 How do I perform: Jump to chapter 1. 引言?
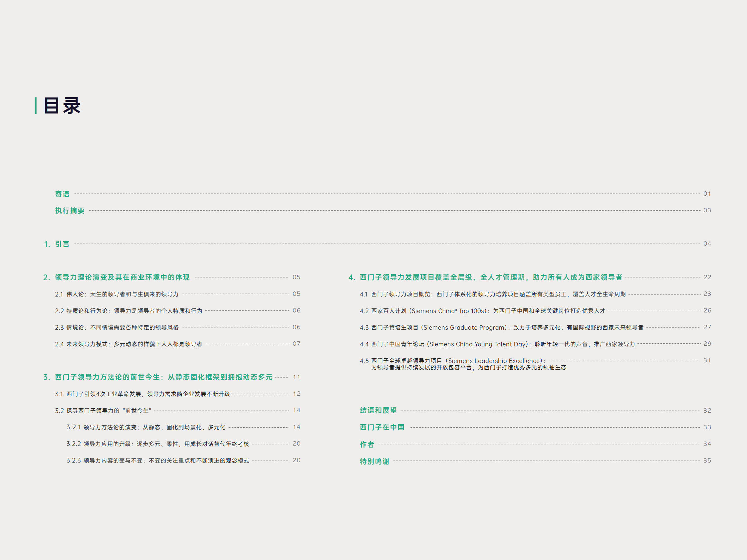56,244
